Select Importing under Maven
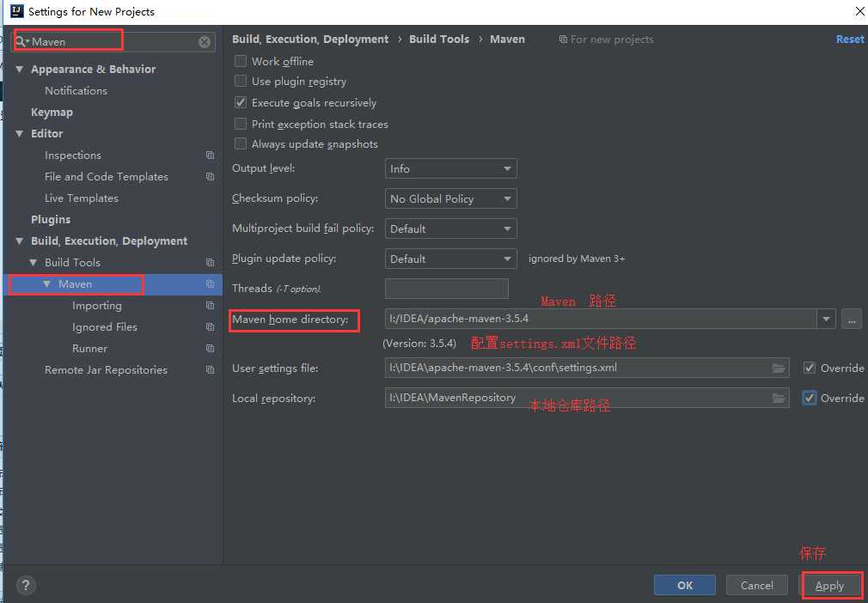 (97, 306)
